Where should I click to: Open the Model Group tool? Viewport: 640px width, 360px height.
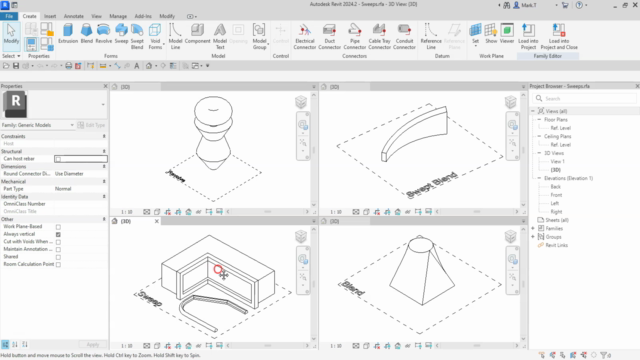coord(259,36)
